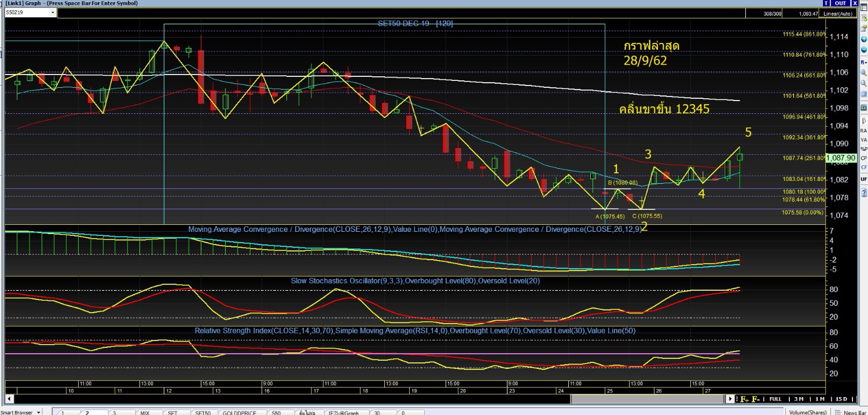Switch to the SET50 tab

point(205,412)
